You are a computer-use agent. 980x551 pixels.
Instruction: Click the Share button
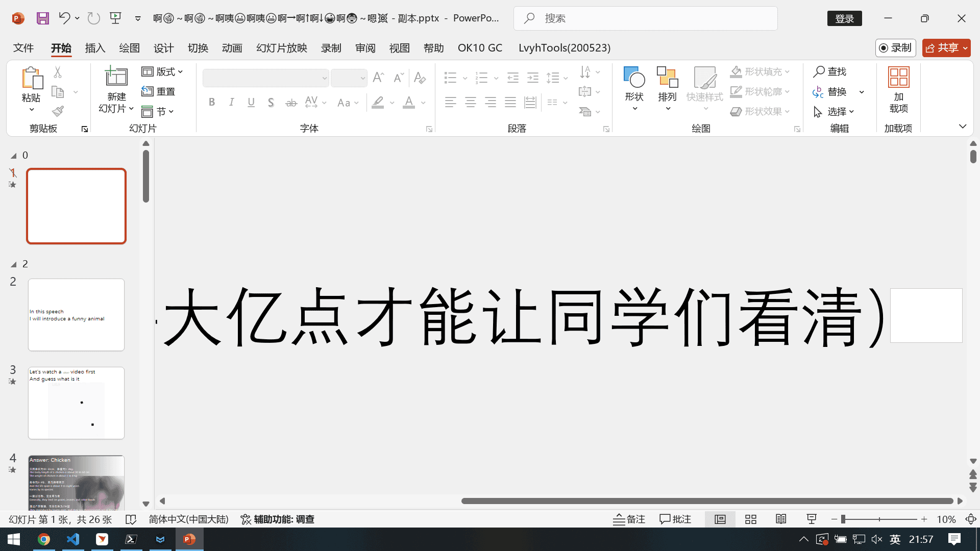click(x=942, y=48)
